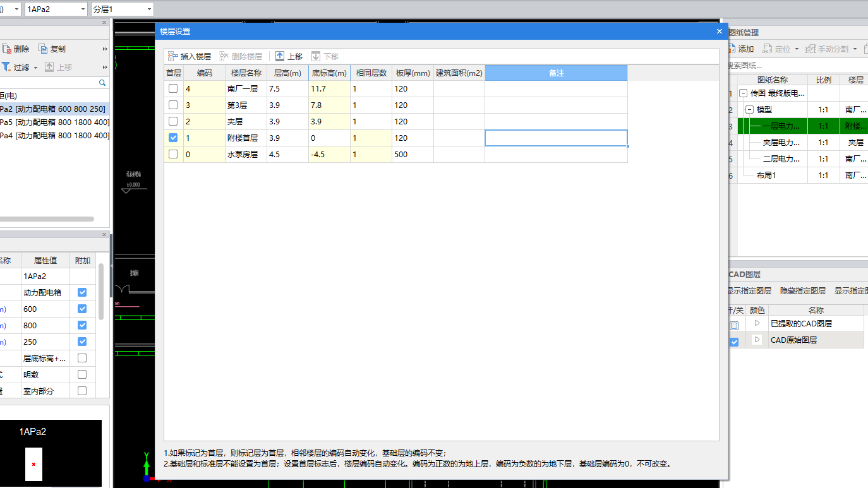Move floor up with 上移 button
The height and width of the screenshot is (488, 868).
[x=289, y=56]
